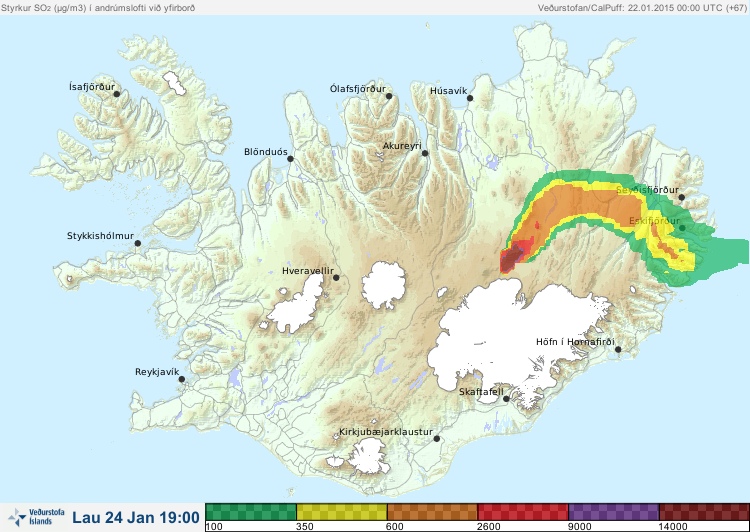Click the Blönduós location marker
Screen dimensions: 750x532
290,159
